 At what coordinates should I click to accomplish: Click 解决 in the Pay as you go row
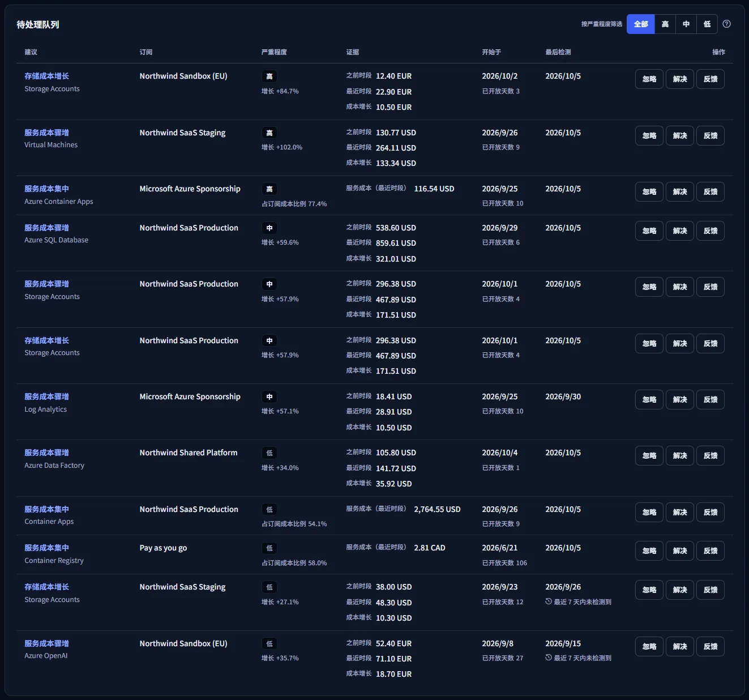[680, 551]
